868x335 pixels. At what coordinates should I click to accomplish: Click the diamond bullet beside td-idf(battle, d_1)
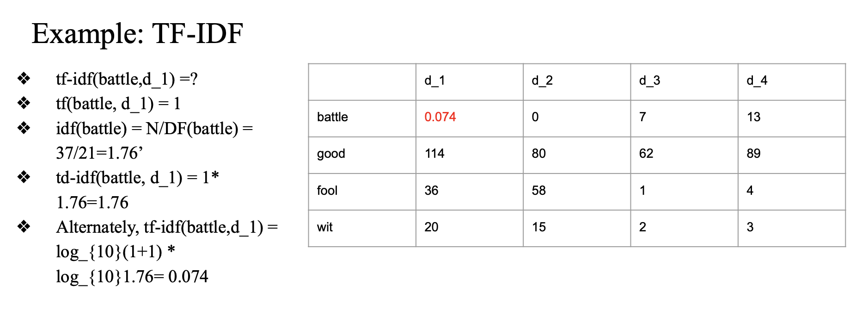pyautogui.click(x=24, y=177)
